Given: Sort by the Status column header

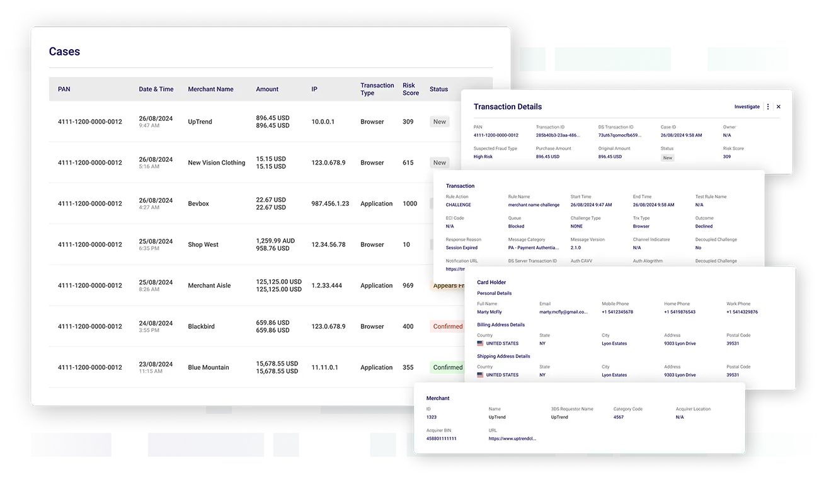Looking at the screenshot, I should pyautogui.click(x=439, y=89).
